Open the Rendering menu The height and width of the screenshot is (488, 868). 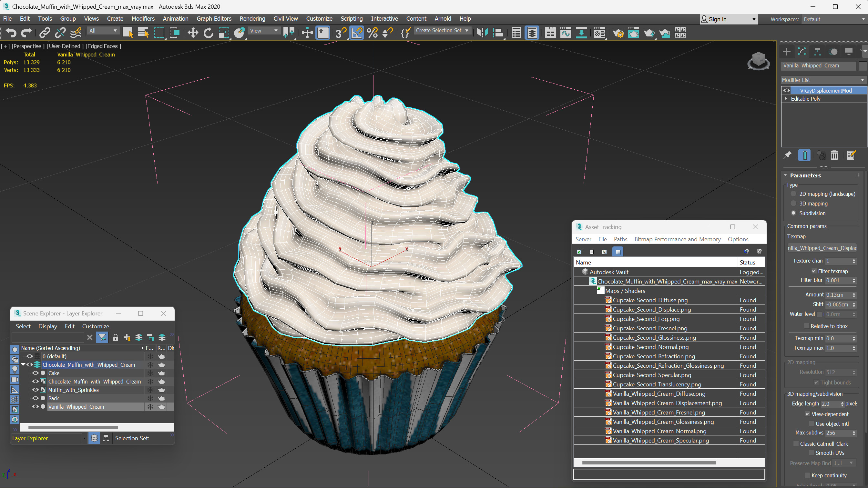252,18
